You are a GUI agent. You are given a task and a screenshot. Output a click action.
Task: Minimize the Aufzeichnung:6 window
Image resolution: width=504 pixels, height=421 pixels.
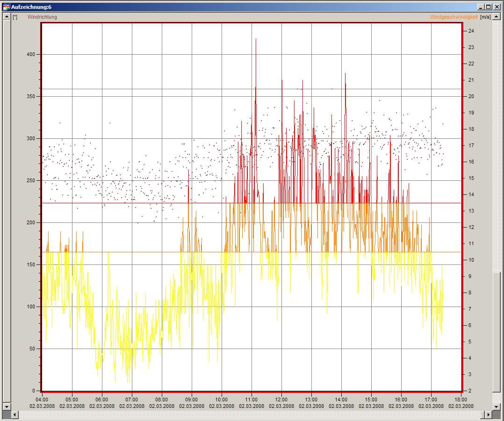(x=481, y=7)
